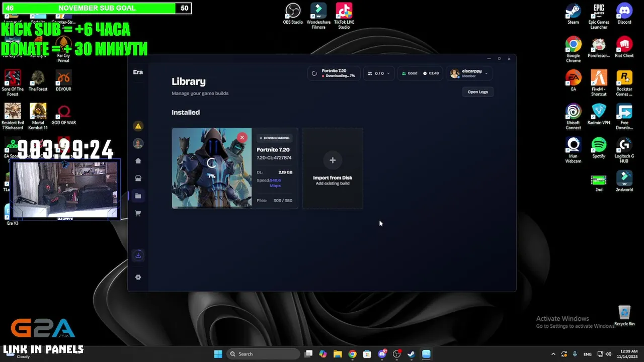Show hidden system tray icons chevron
The height and width of the screenshot is (362, 644).
point(553,354)
